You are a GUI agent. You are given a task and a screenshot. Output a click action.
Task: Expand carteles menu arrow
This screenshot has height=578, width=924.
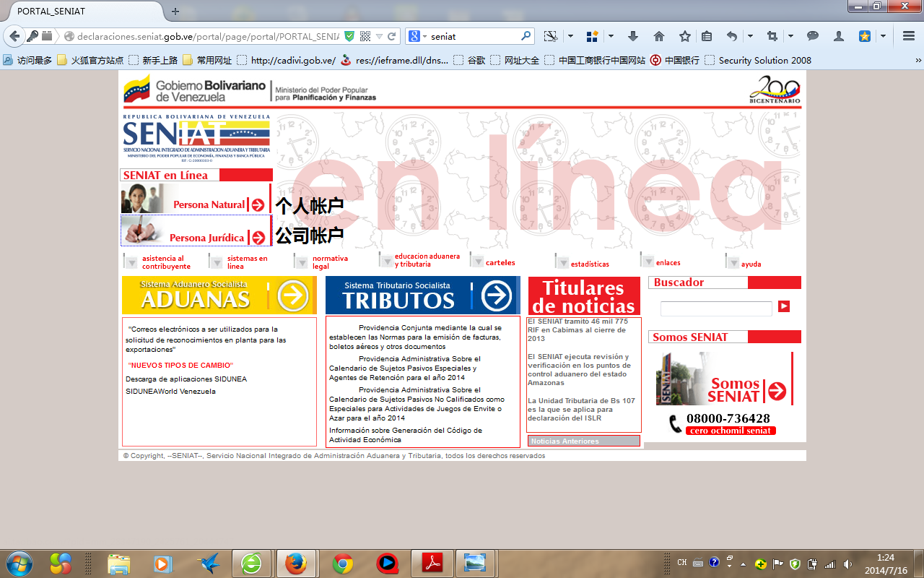(477, 260)
